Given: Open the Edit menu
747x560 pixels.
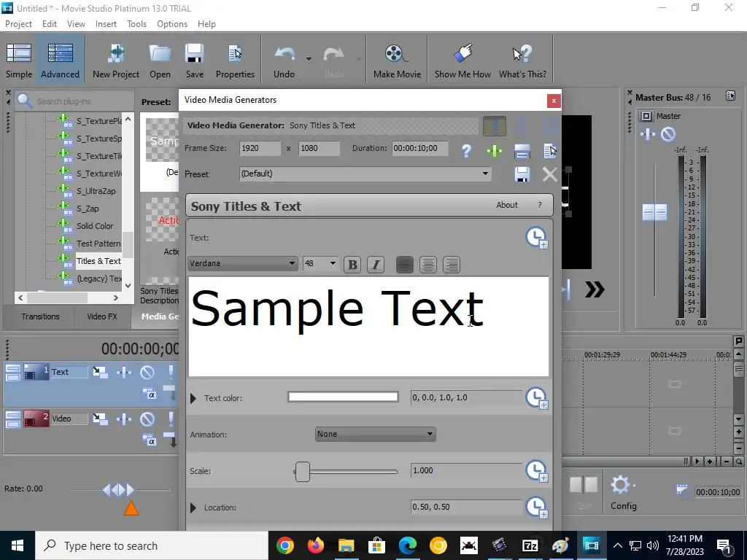Looking at the screenshot, I should (50, 24).
